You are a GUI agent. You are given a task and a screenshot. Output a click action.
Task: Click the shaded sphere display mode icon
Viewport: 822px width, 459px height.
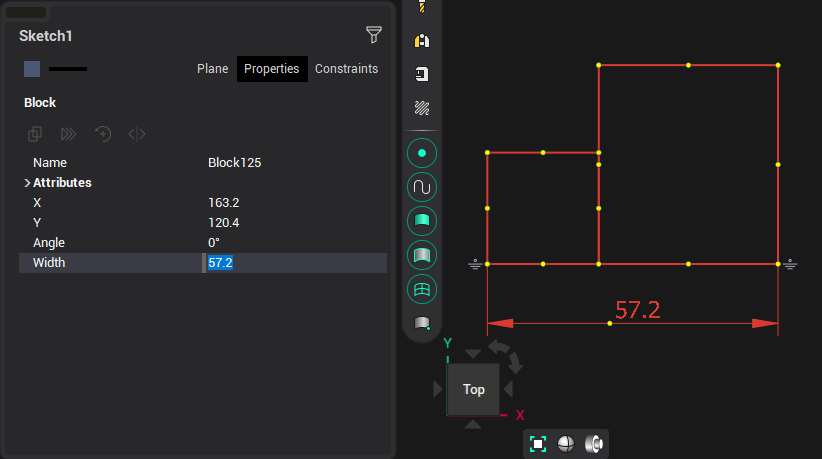(x=566, y=444)
